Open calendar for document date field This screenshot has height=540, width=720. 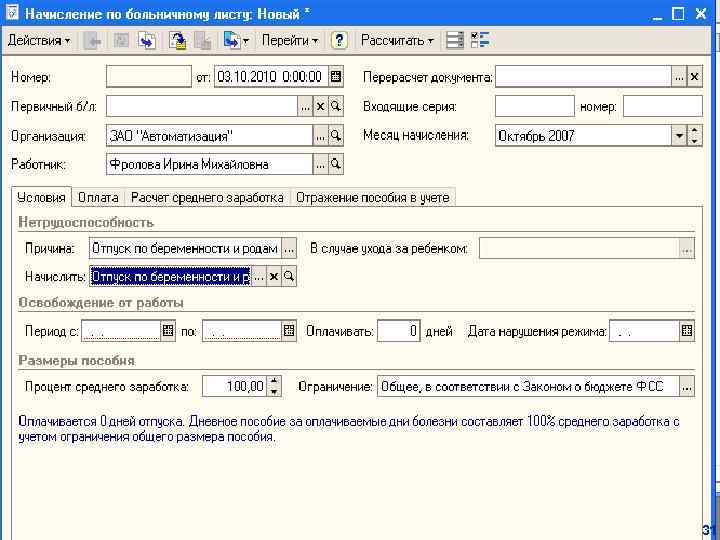click(336, 77)
